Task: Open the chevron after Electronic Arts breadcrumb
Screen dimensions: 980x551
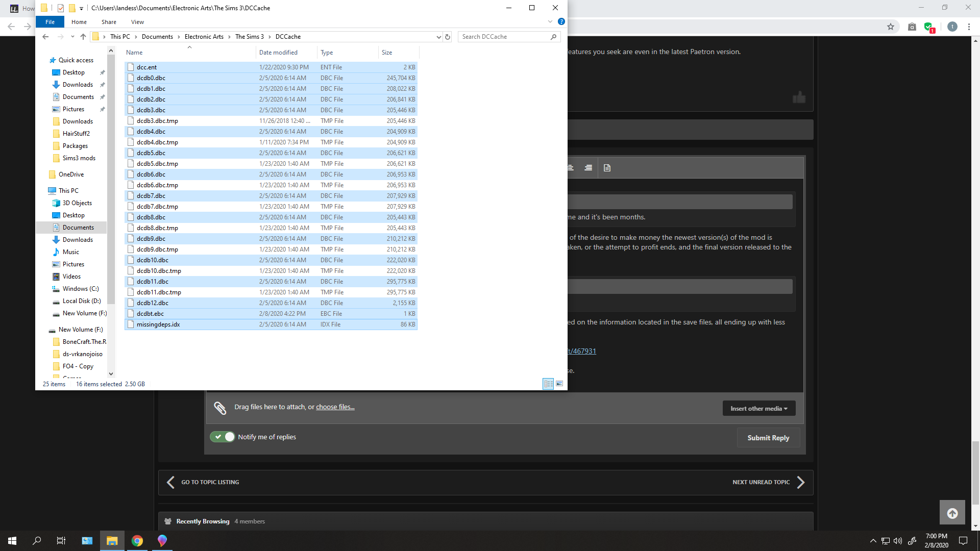Action: click(230, 37)
